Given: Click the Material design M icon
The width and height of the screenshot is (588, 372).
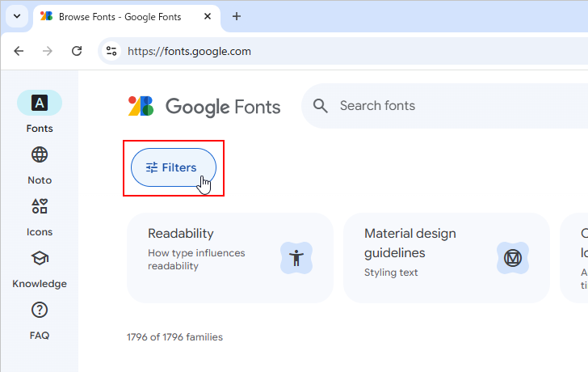Looking at the screenshot, I should coord(513,258).
